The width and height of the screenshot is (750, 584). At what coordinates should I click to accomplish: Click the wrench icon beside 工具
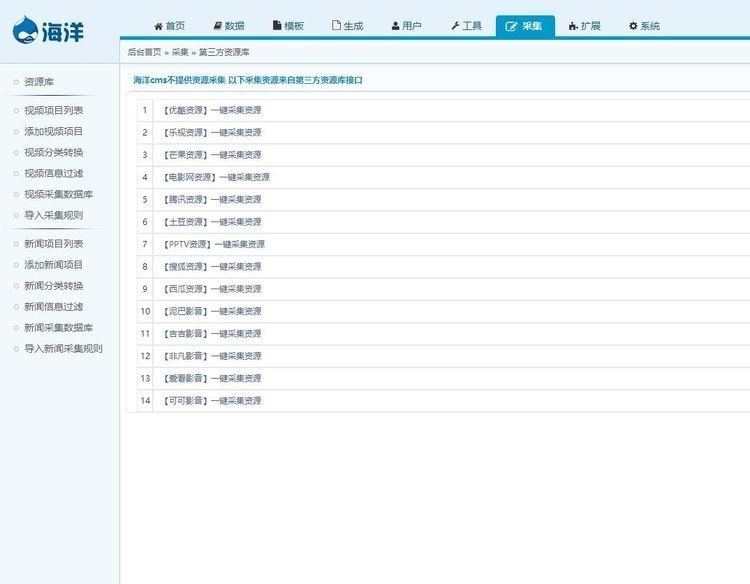(x=455, y=26)
